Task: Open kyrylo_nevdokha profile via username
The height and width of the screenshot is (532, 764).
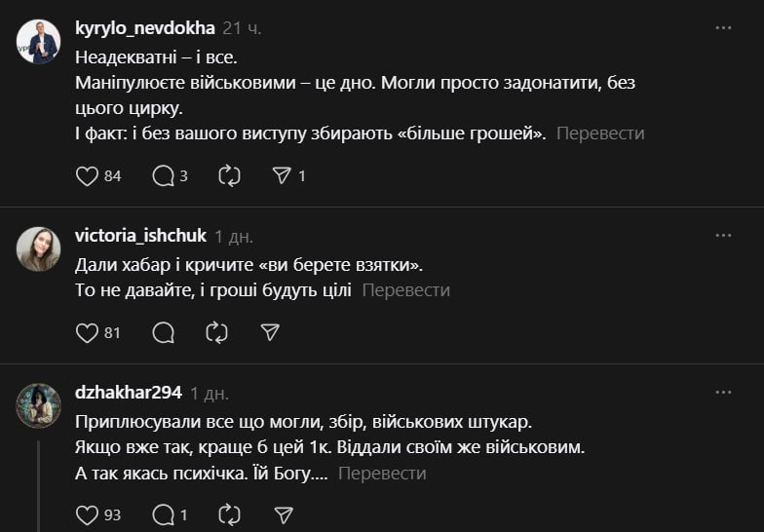Action: pos(144,27)
